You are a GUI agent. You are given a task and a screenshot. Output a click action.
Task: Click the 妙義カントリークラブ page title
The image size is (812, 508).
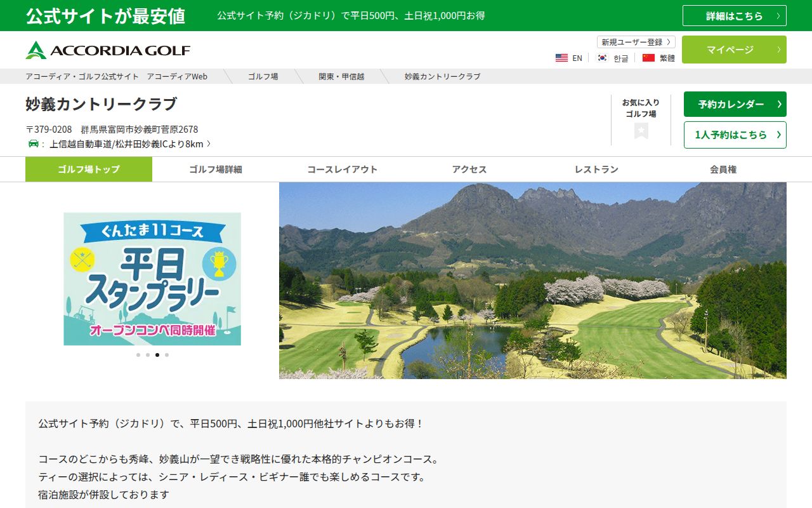click(x=101, y=104)
